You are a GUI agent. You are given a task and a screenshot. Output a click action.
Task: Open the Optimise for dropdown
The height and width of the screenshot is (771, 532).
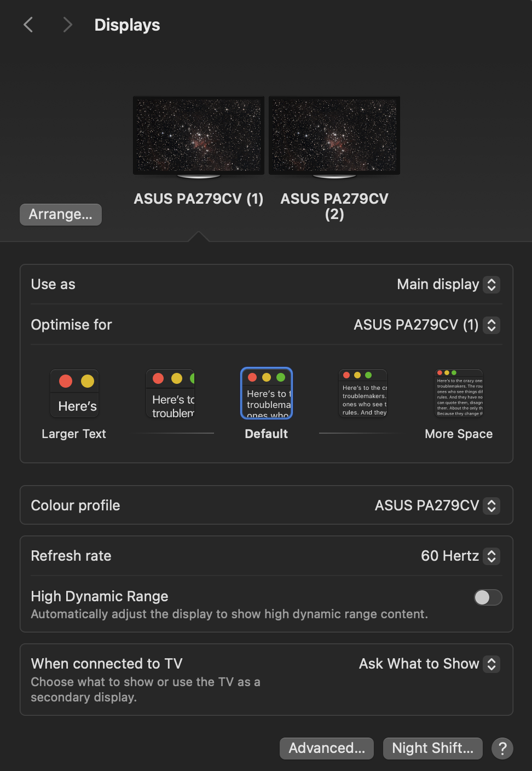point(427,325)
